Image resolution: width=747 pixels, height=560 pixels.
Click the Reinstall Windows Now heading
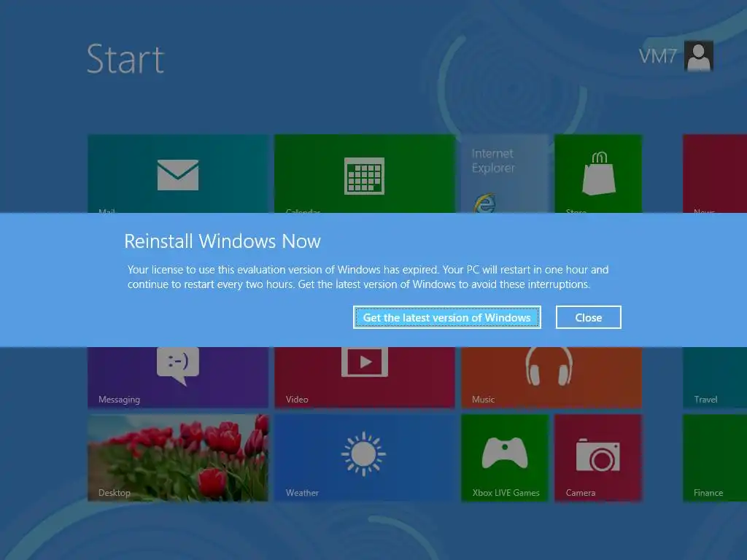pyautogui.click(x=222, y=241)
